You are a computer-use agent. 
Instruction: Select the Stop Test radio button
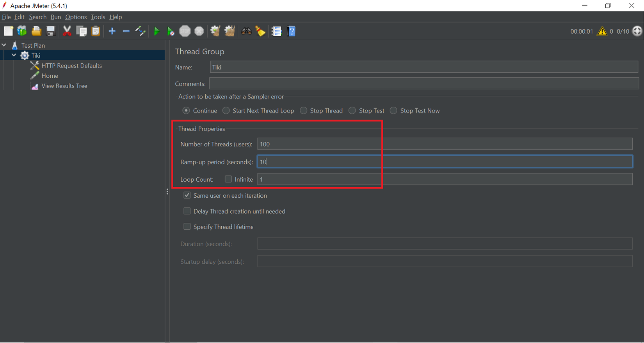[352, 111]
